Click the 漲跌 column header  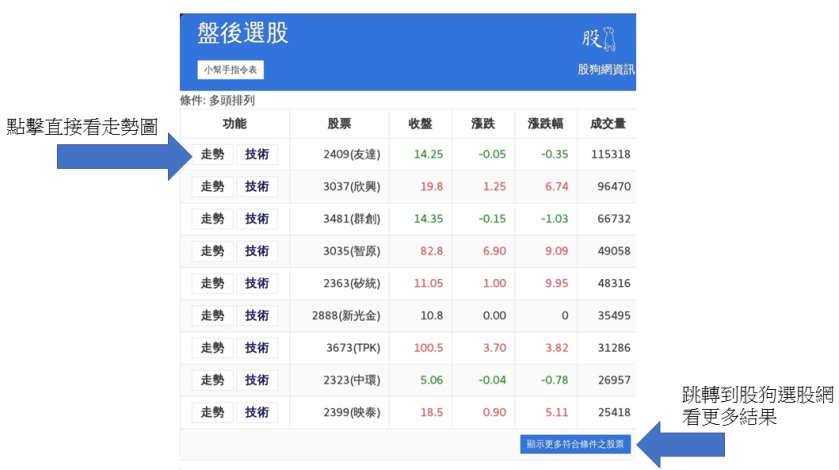tap(483, 124)
